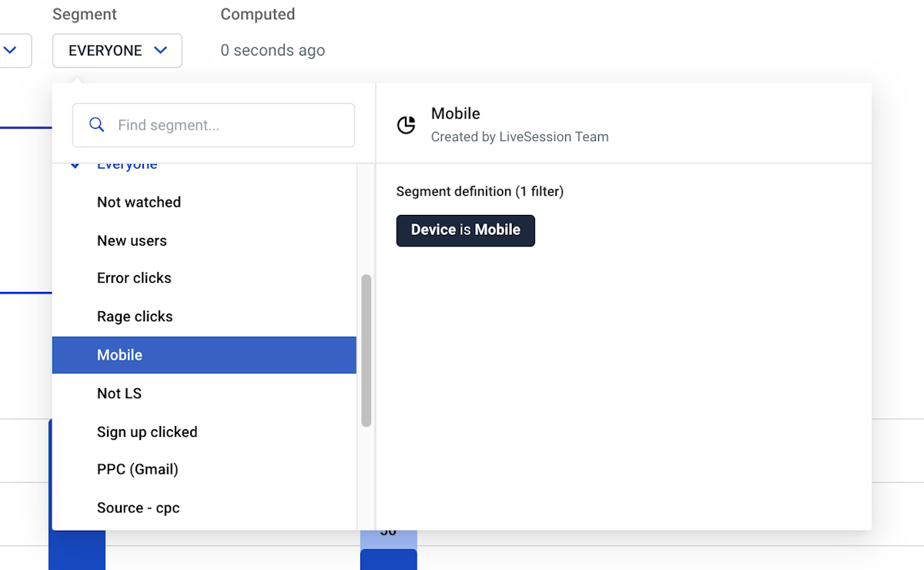This screenshot has width=924, height=570.
Task: Click the chevron arrow next to EVERYONE
Action: 160,51
